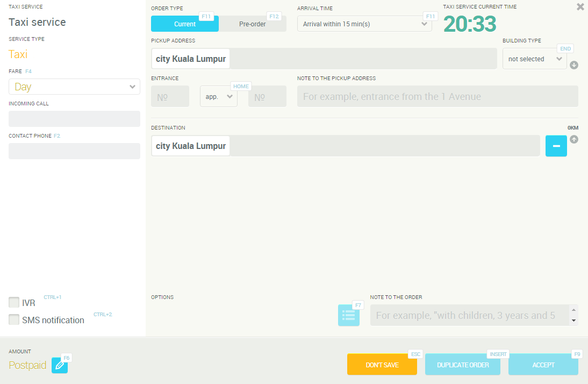Viewport: 588px width, 384px height.
Task: Click the up arrow icon beside destination
Action: tap(574, 139)
